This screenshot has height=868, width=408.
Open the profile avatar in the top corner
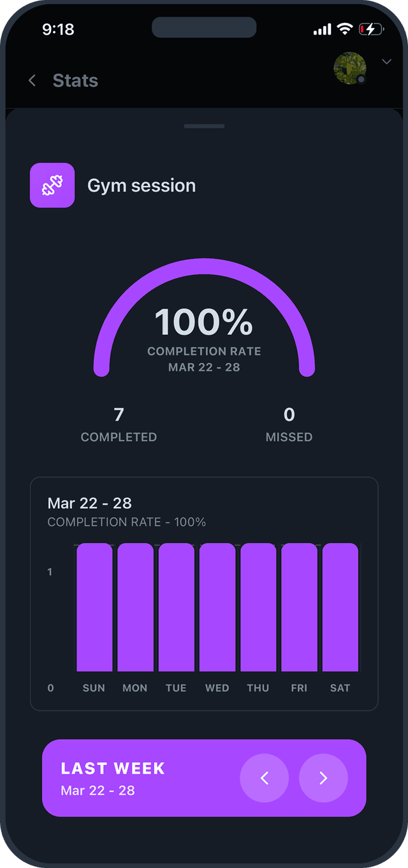click(349, 68)
